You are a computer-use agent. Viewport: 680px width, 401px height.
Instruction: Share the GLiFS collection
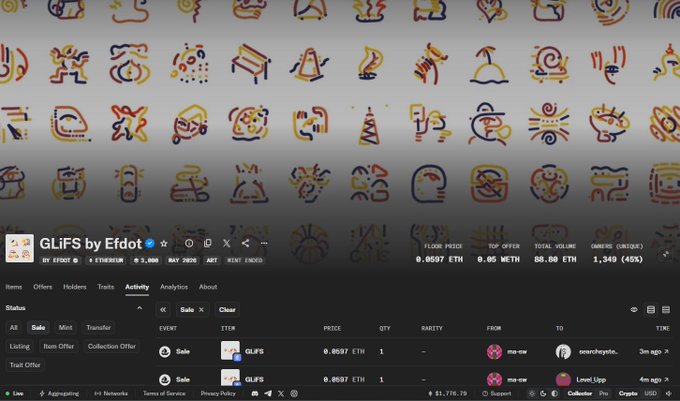click(245, 243)
